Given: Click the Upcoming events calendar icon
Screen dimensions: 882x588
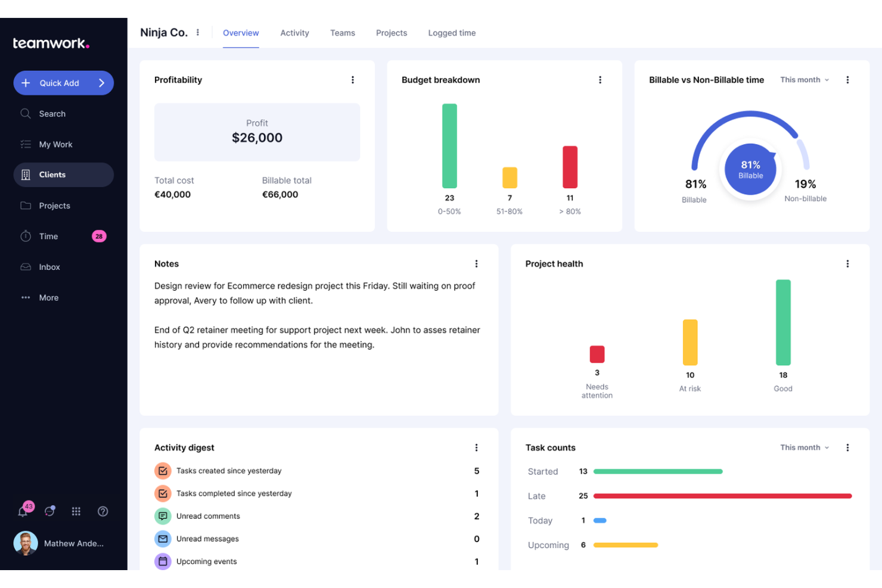Looking at the screenshot, I should click(163, 561).
